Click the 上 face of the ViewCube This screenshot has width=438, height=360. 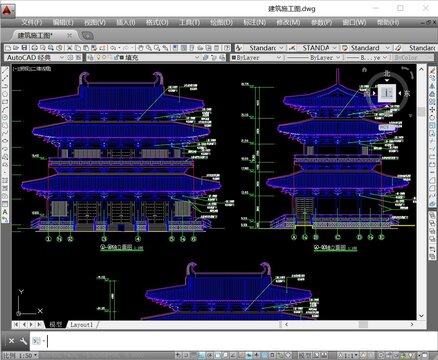point(387,93)
